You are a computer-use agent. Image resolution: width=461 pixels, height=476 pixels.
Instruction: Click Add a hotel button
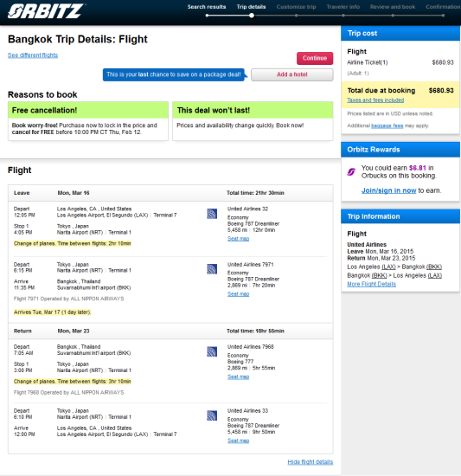[x=292, y=74]
